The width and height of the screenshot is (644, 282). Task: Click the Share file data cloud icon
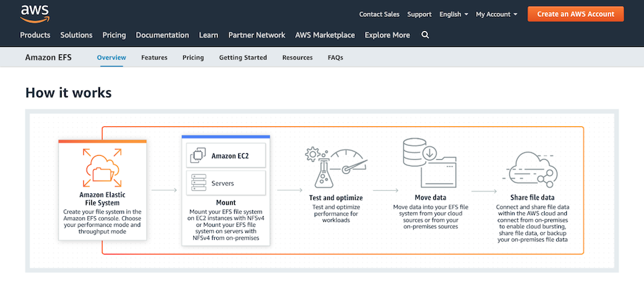[531, 169]
